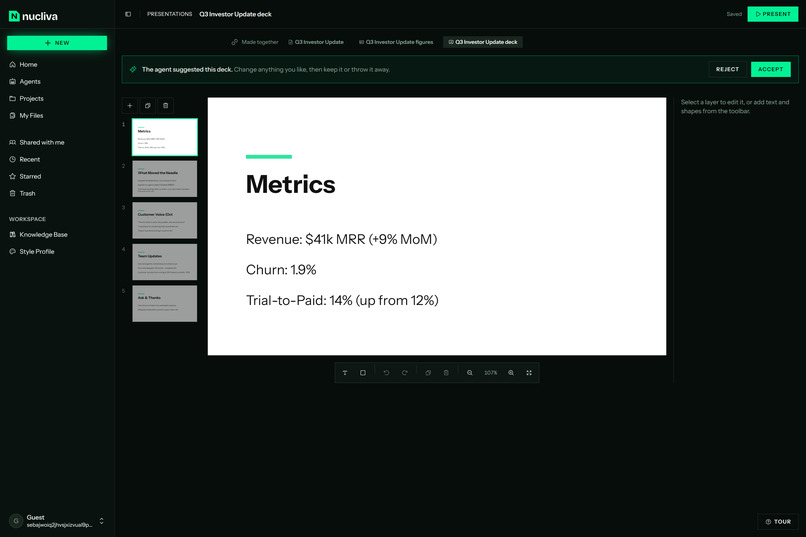This screenshot has width=806, height=537.
Task: Undo last action in canvas toolbar
Action: pos(387,373)
